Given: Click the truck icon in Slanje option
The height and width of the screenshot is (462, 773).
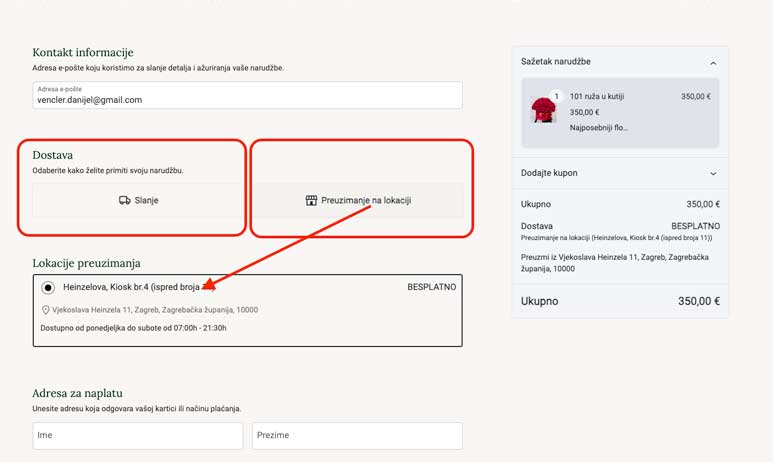Looking at the screenshot, I should (124, 200).
